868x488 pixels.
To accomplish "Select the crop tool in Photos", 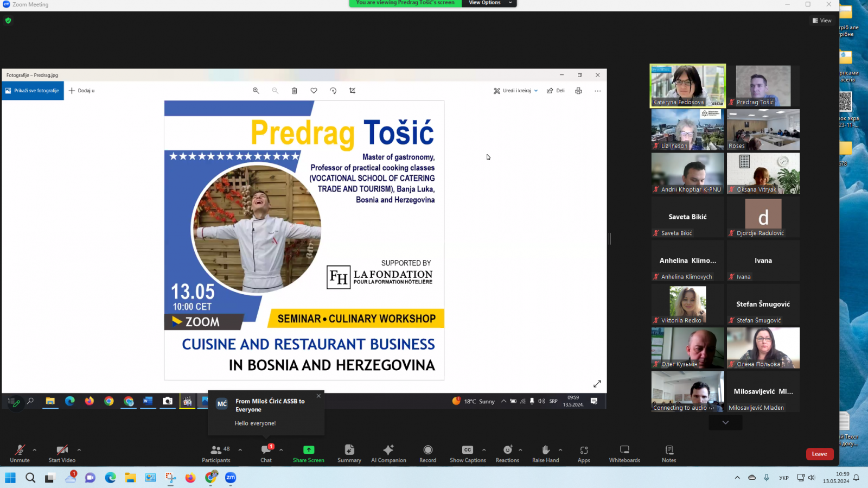I will click(x=353, y=91).
